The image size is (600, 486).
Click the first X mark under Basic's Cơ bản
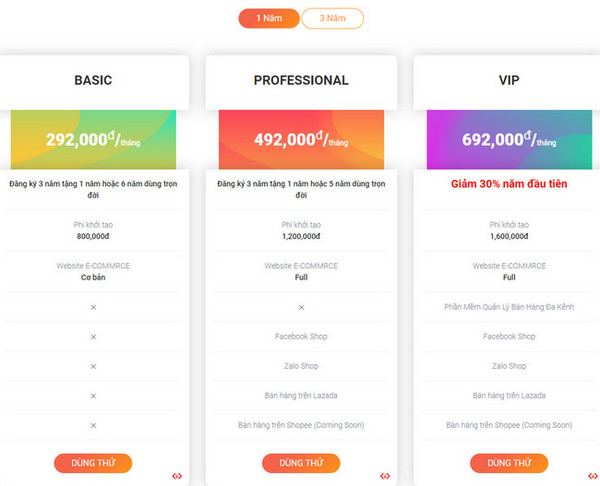[93, 307]
